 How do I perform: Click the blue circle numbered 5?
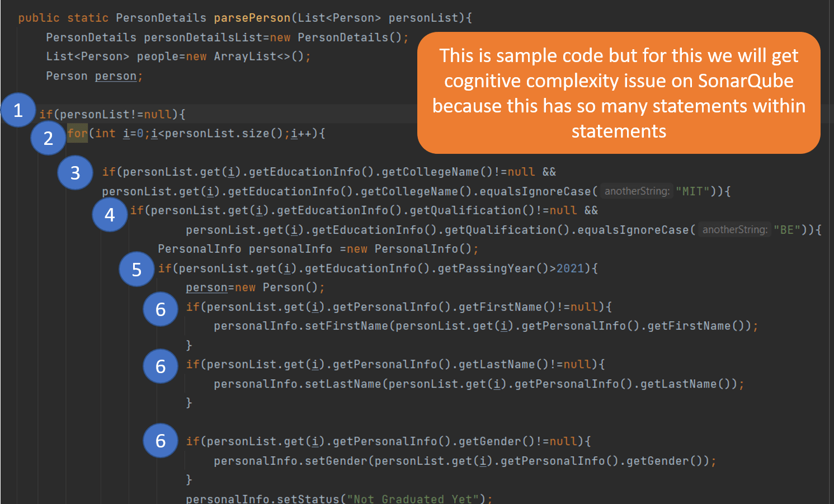pos(136,269)
